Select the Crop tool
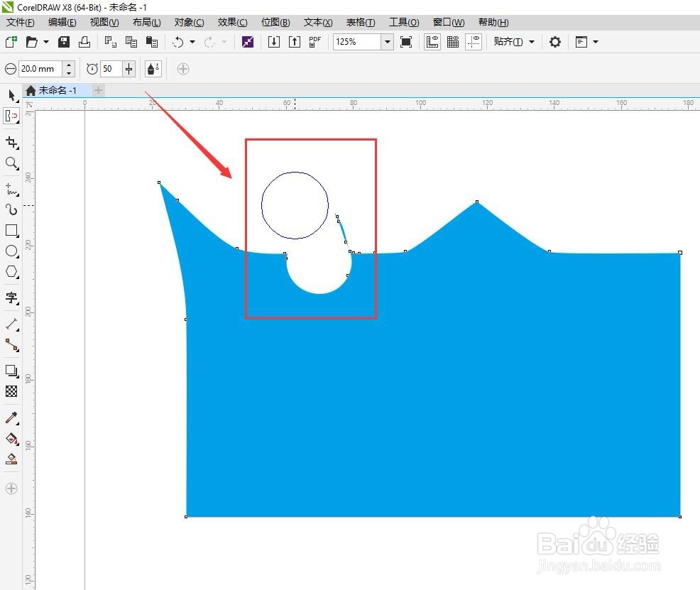The height and width of the screenshot is (590, 700). pos(11,143)
